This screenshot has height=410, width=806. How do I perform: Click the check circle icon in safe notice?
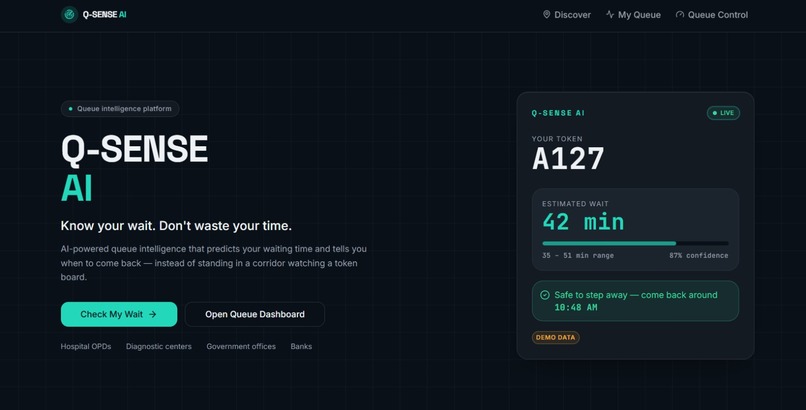pyautogui.click(x=545, y=295)
